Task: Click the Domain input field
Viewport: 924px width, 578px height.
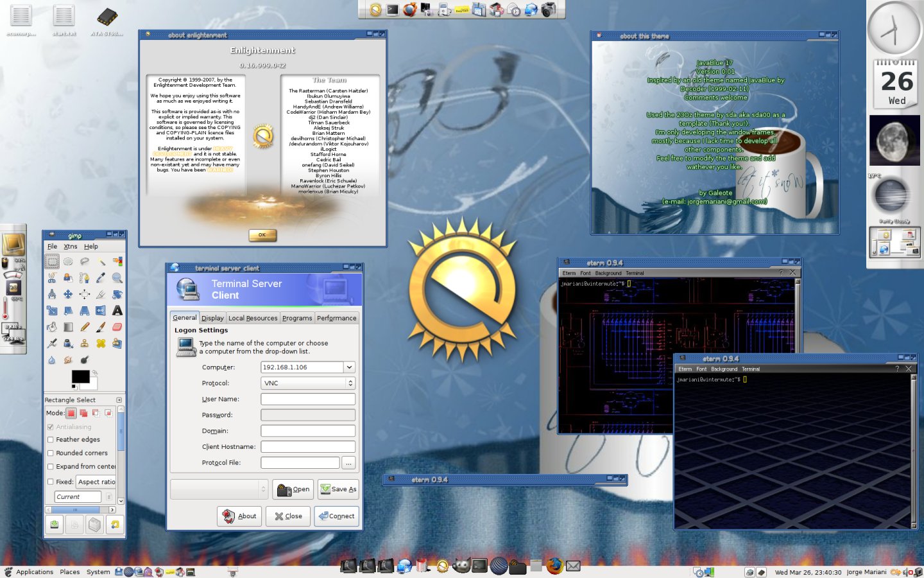Action: 308,431
